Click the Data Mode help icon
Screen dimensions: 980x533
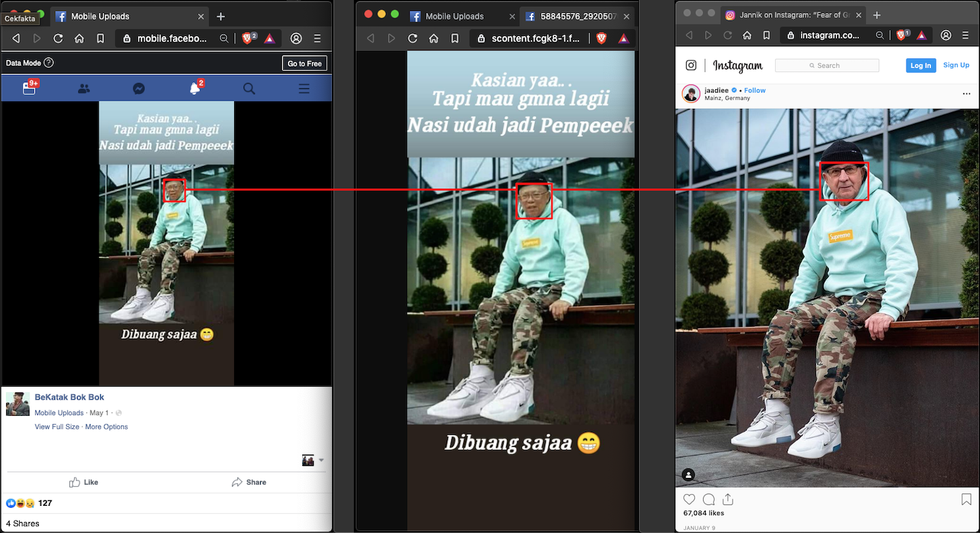[x=49, y=63]
